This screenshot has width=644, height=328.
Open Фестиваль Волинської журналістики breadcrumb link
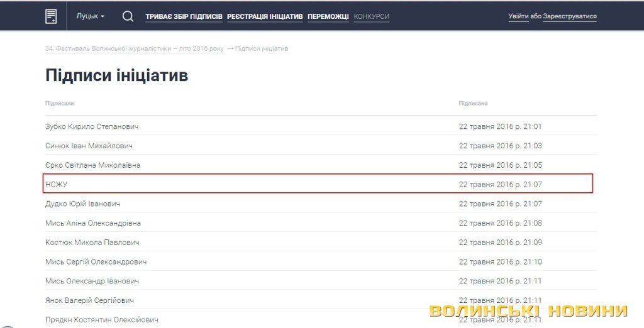tap(135, 49)
